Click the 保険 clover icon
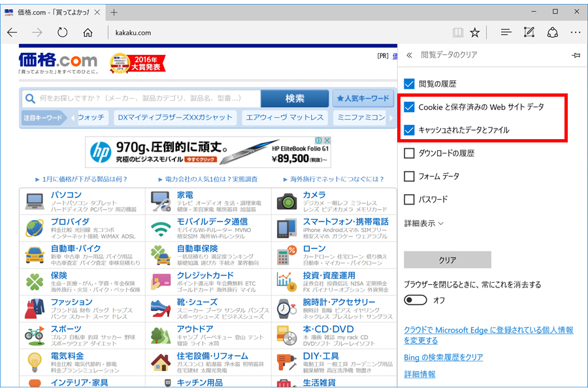The height and width of the screenshot is (392, 588). (x=35, y=282)
